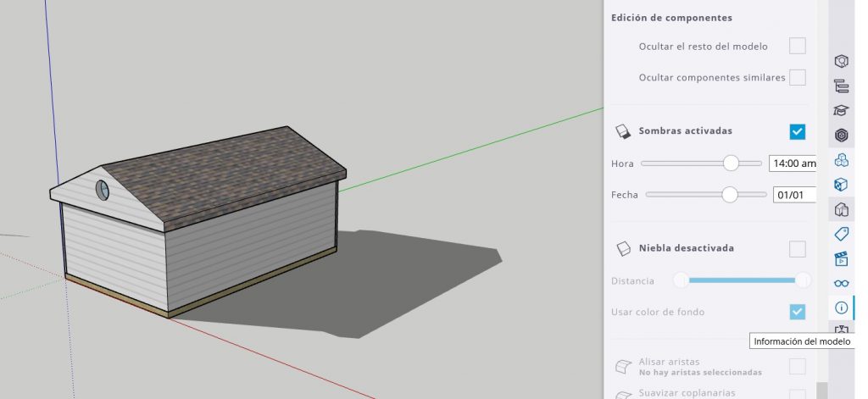Viewport: 868px width, 399px height.
Task: Turn on the Niebla fog checkbox
Action: [797, 248]
